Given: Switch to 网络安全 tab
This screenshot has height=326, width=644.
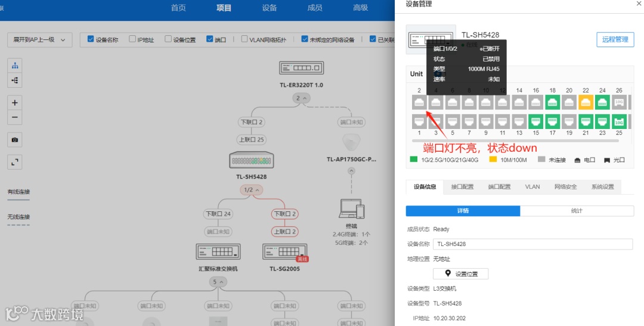Looking at the screenshot, I should click(565, 187).
